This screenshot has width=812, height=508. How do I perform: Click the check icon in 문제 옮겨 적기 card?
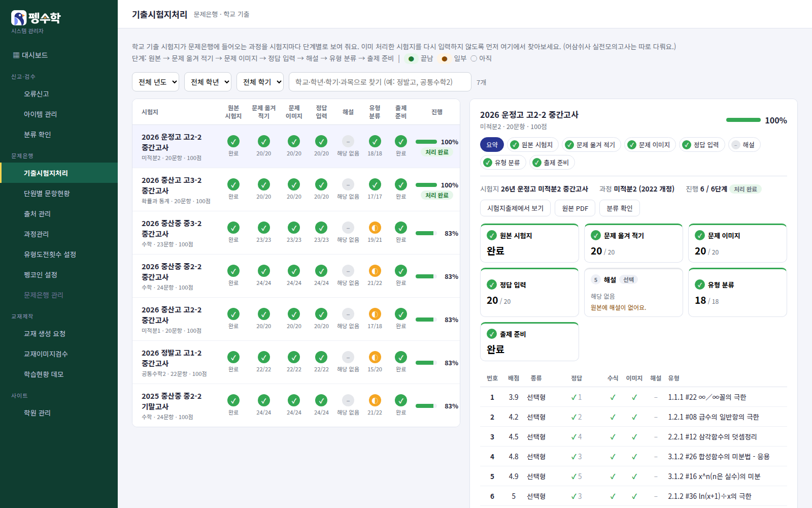596,235
